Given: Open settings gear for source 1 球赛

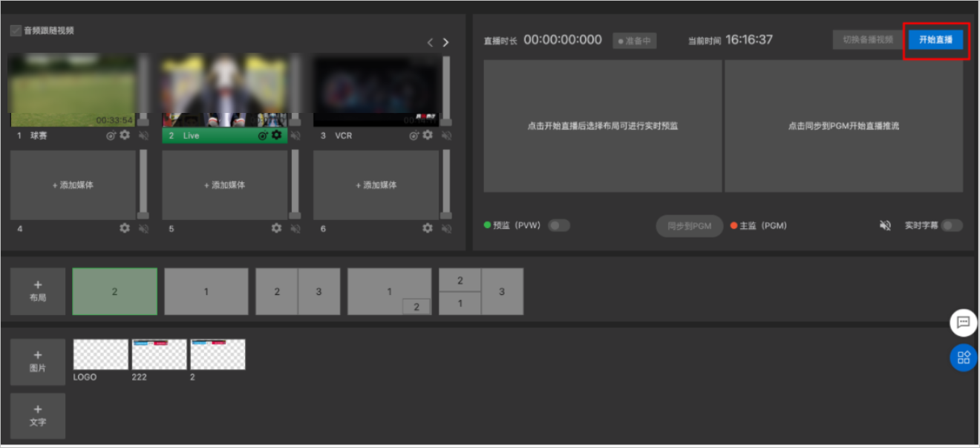Looking at the screenshot, I should 125,135.
